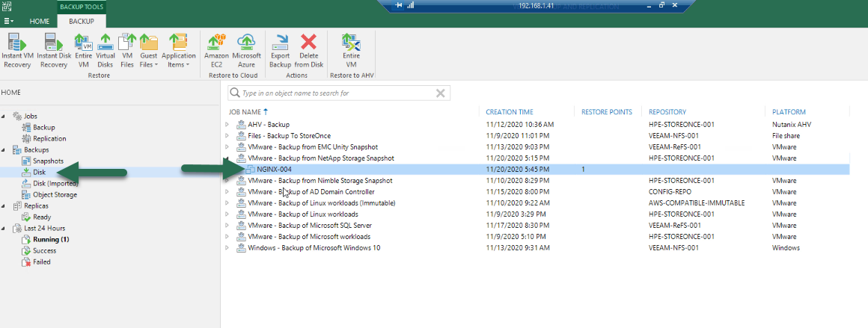This screenshot has width=868, height=328.
Task: Expand Windows 10 backup job row
Action: [227, 248]
